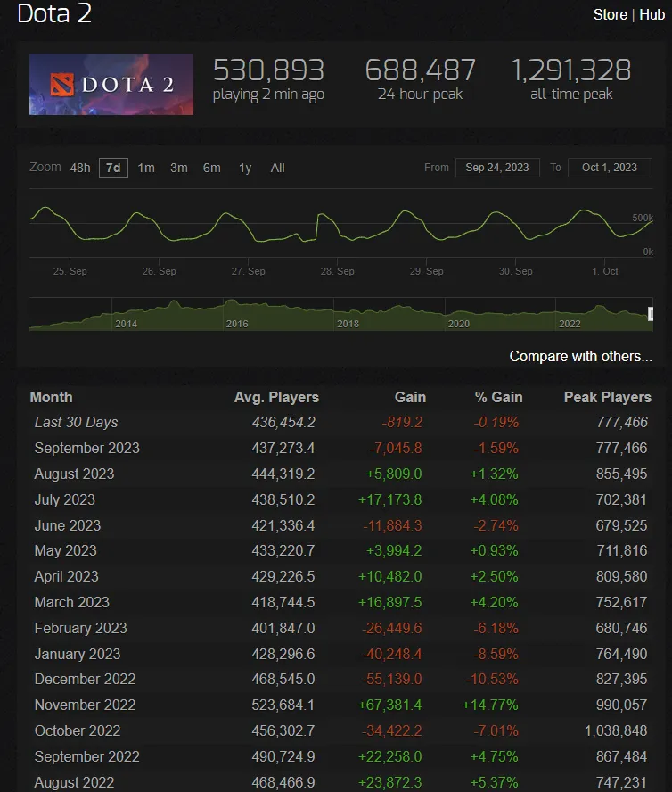Choose the 3m zoom range
This screenshot has width=672, height=792.
(179, 168)
